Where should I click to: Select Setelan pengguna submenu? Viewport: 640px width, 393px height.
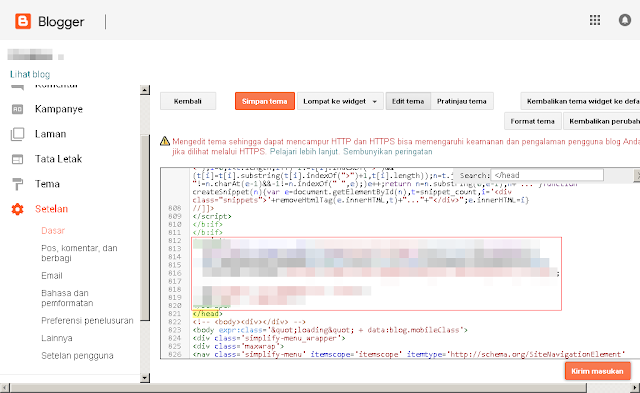pyautogui.click(x=77, y=355)
